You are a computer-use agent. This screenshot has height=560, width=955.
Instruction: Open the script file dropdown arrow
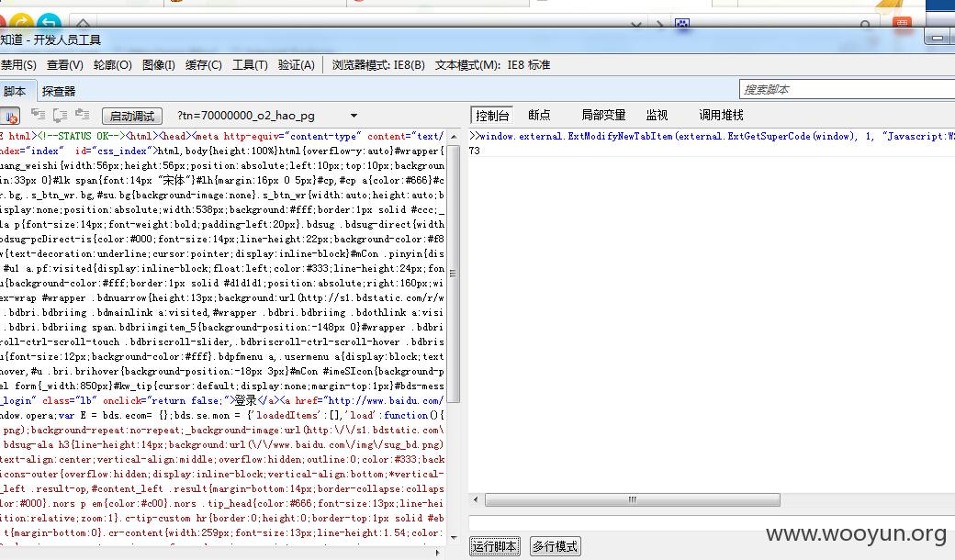coord(354,116)
